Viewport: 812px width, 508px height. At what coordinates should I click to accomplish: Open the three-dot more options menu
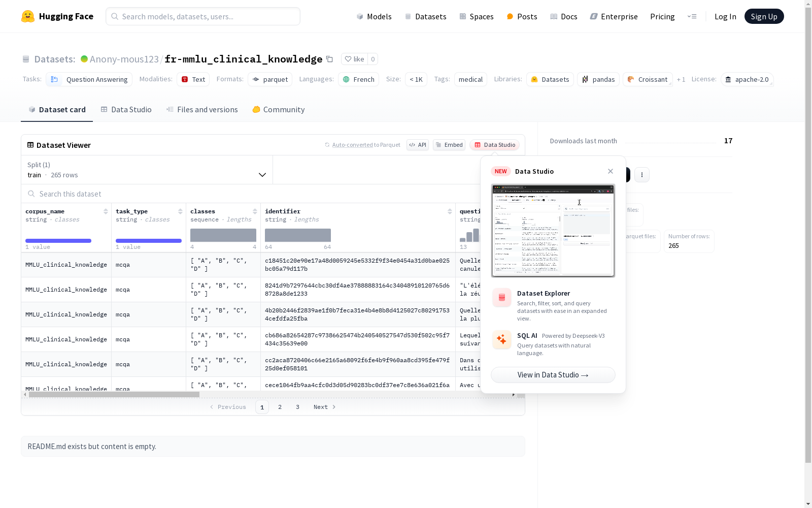pyautogui.click(x=642, y=175)
